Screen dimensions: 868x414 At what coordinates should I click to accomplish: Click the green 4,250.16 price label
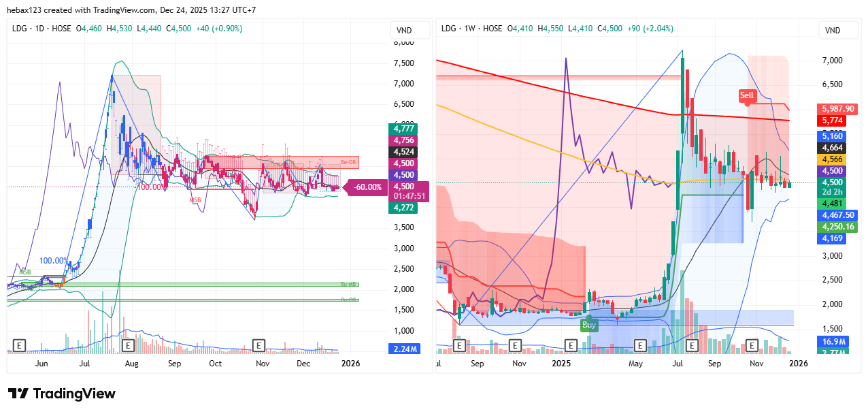click(838, 227)
